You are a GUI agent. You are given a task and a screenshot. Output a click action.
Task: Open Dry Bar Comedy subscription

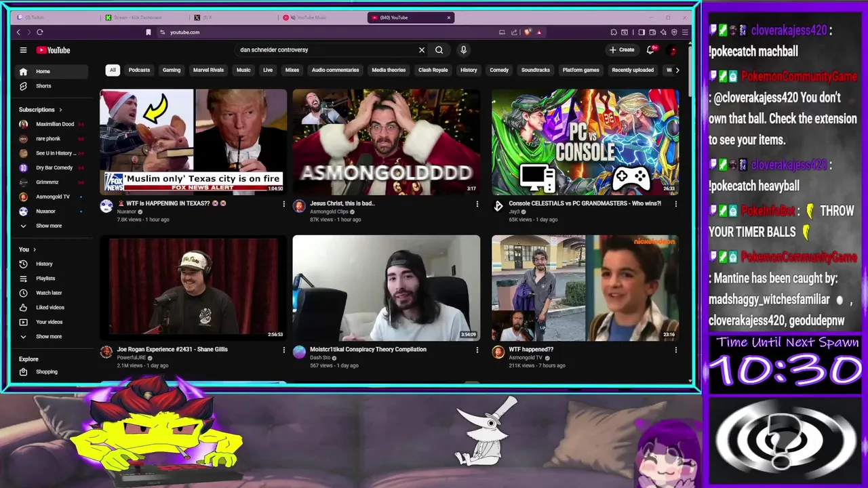pyautogui.click(x=51, y=167)
